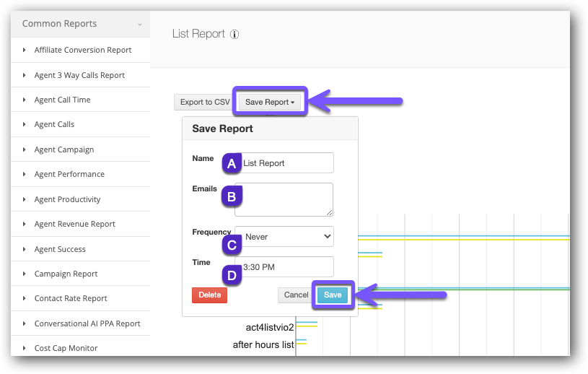Open Campaign Report from sidebar
This screenshot has height=374, width=588.
pyautogui.click(x=66, y=274)
